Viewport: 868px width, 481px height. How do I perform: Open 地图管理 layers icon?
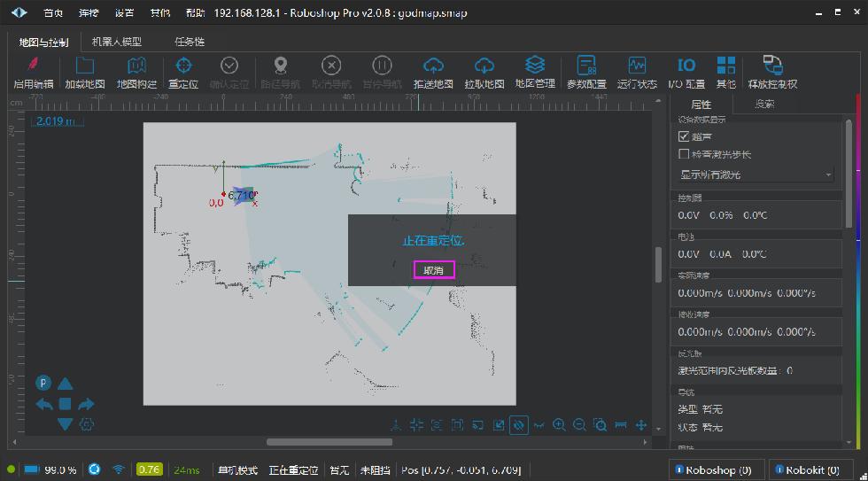coord(535,66)
